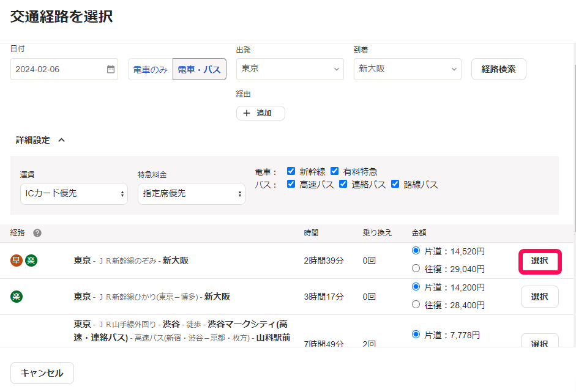Open the 運賃 dropdown ICカード優先
Screen dimensions: 576x392
click(74, 194)
